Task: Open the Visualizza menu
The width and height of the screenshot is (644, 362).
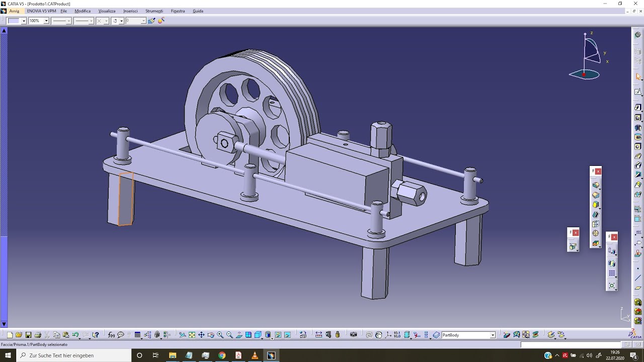Action: [x=107, y=11]
